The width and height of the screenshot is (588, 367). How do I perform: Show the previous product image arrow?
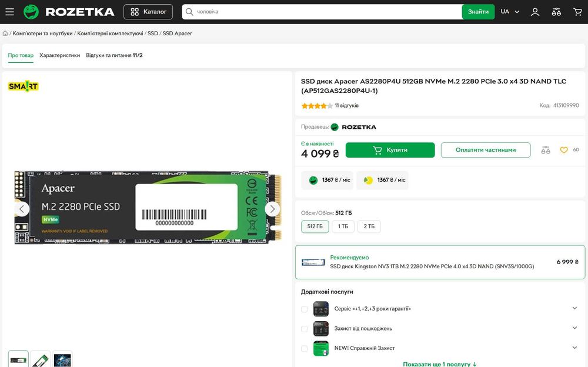pyautogui.click(x=22, y=209)
